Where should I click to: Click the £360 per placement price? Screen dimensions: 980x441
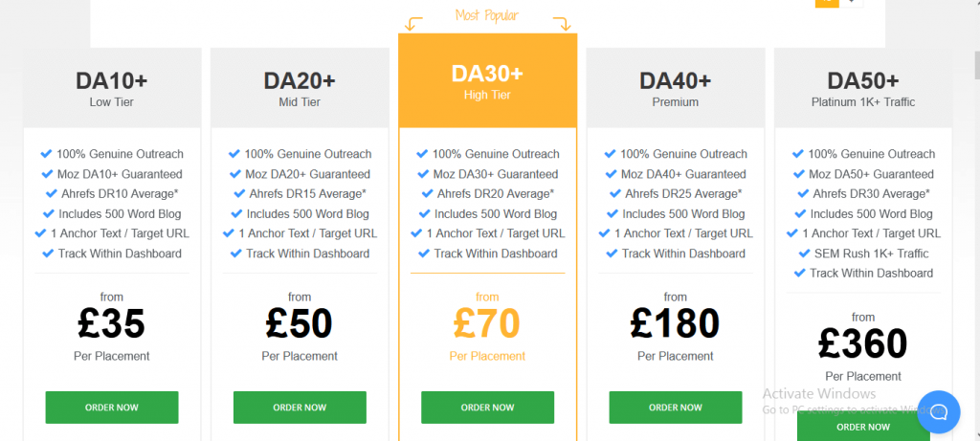coord(863,343)
